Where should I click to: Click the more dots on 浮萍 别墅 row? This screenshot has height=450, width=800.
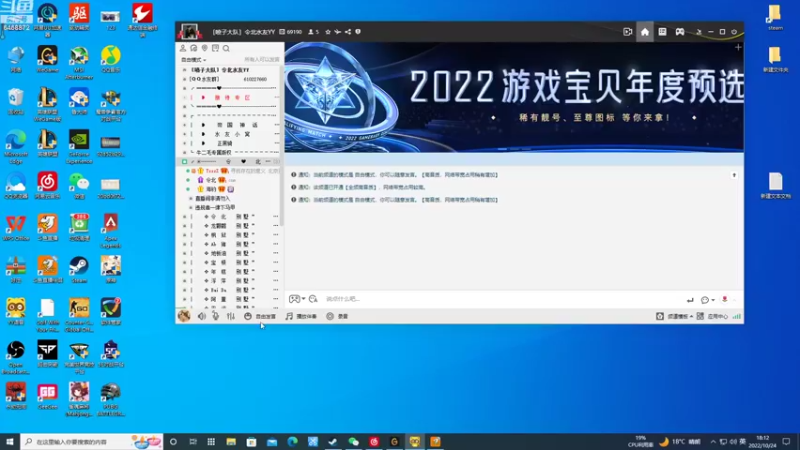(x=276, y=281)
